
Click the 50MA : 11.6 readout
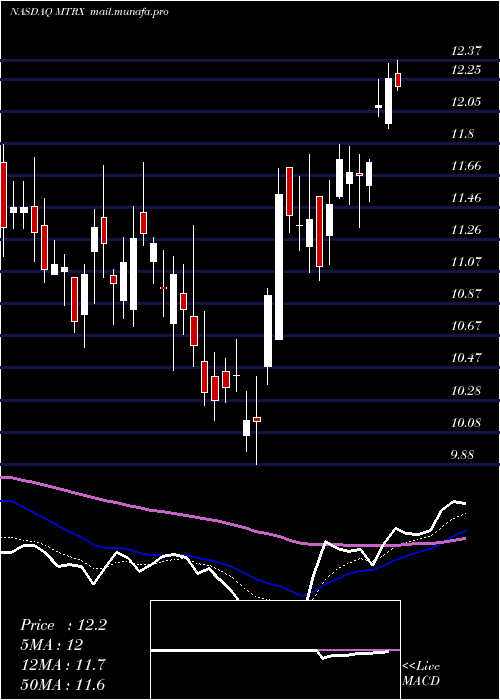point(62,684)
